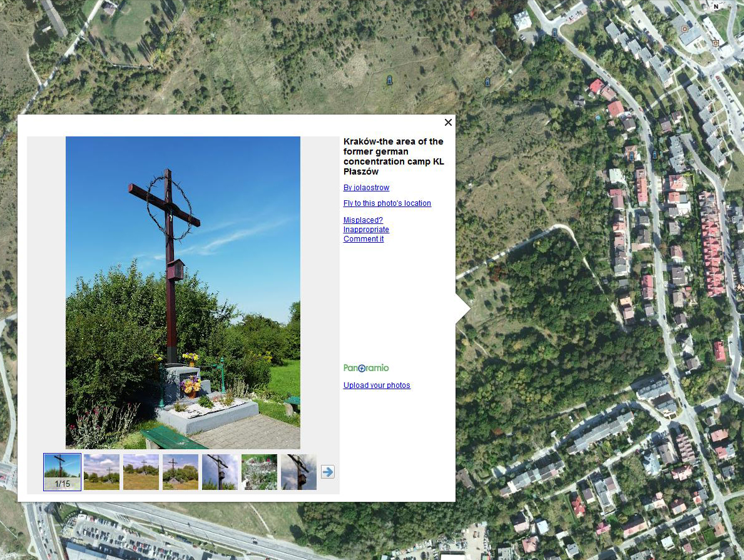This screenshot has height=560, width=744.
Task: Click blue photo marker at road fork by white building
Action: pos(554,33)
